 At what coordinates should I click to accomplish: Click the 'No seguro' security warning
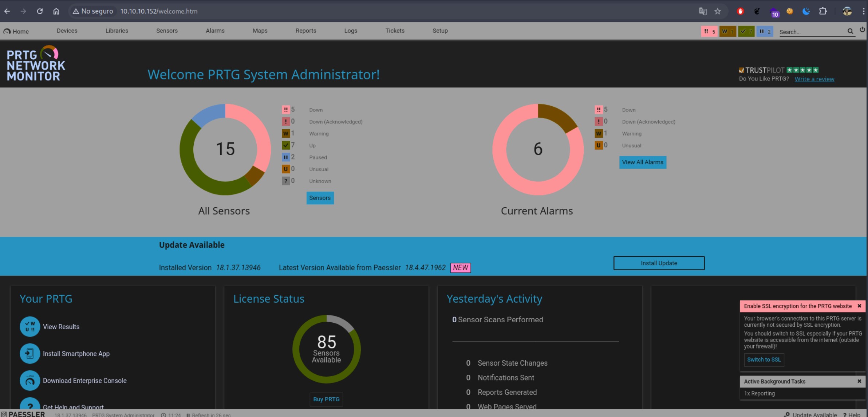pyautogui.click(x=93, y=11)
